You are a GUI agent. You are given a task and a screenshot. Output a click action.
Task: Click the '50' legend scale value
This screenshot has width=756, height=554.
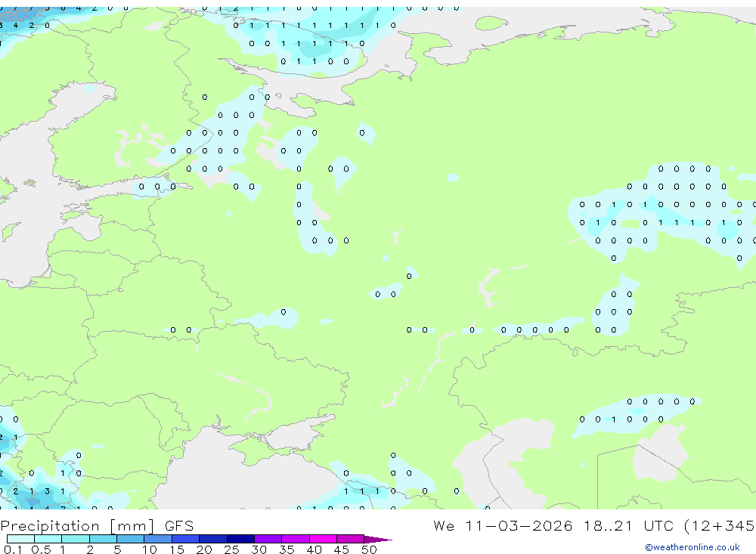[370, 549]
